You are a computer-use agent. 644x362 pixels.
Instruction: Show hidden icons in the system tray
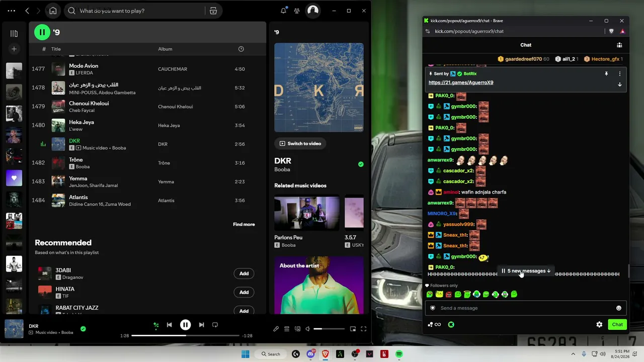click(x=573, y=354)
